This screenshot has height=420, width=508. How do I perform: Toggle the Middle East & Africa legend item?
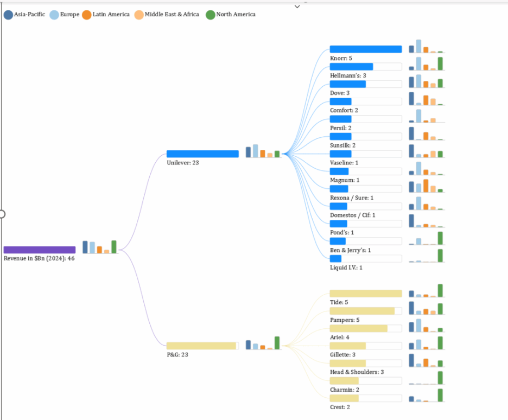[139, 15]
